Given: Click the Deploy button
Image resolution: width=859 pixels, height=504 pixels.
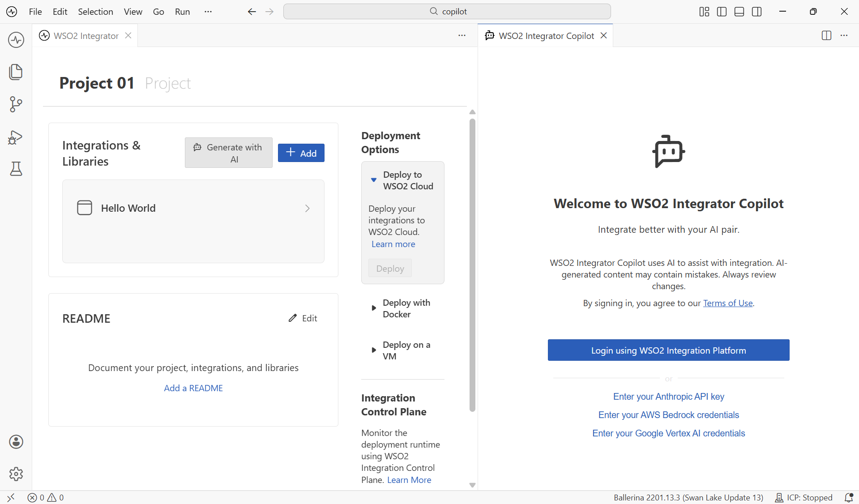Looking at the screenshot, I should [x=390, y=268].
